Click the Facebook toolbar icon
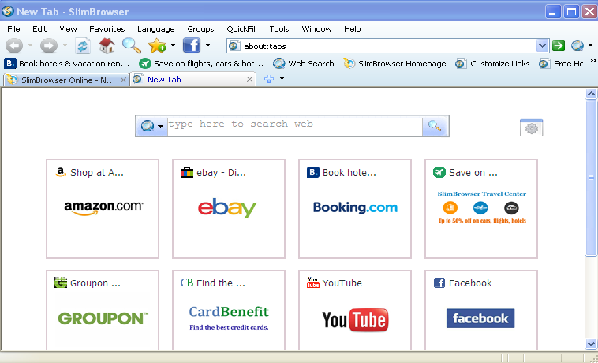598x363 pixels. pyautogui.click(x=191, y=46)
